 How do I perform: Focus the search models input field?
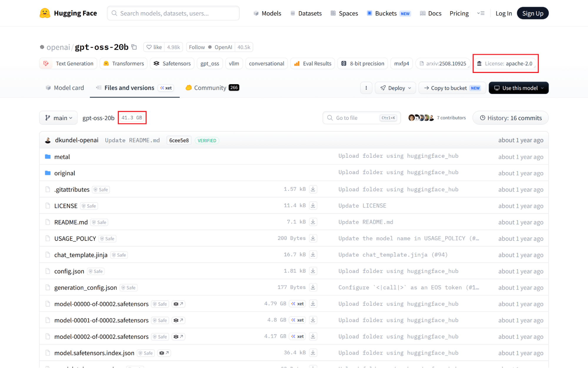pyautogui.click(x=173, y=13)
